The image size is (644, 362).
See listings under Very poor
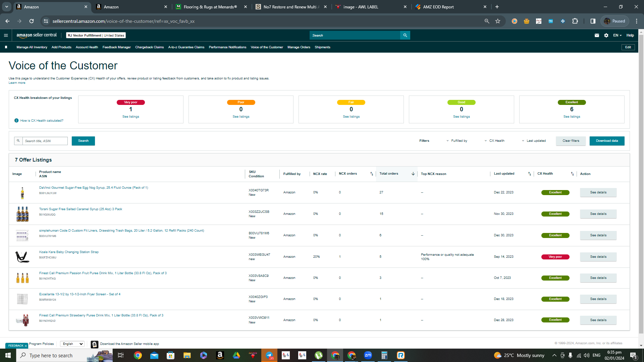pos(130,117)
